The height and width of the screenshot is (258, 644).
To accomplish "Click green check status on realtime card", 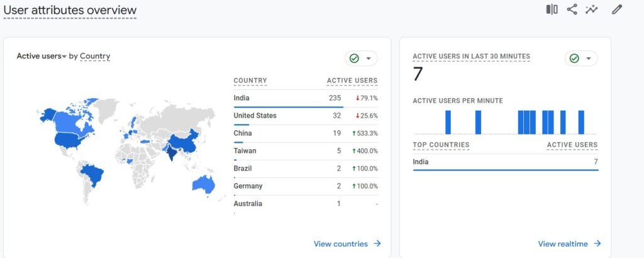I will tap(574, 59).
